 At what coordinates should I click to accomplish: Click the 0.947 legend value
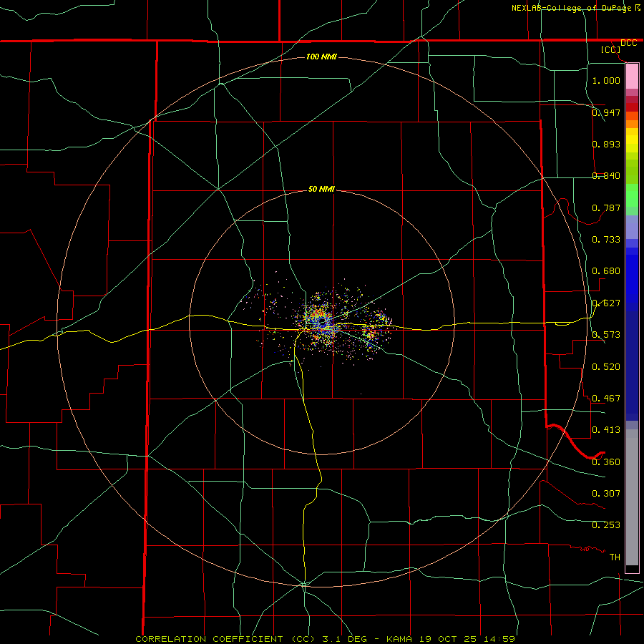coord(606,112)
